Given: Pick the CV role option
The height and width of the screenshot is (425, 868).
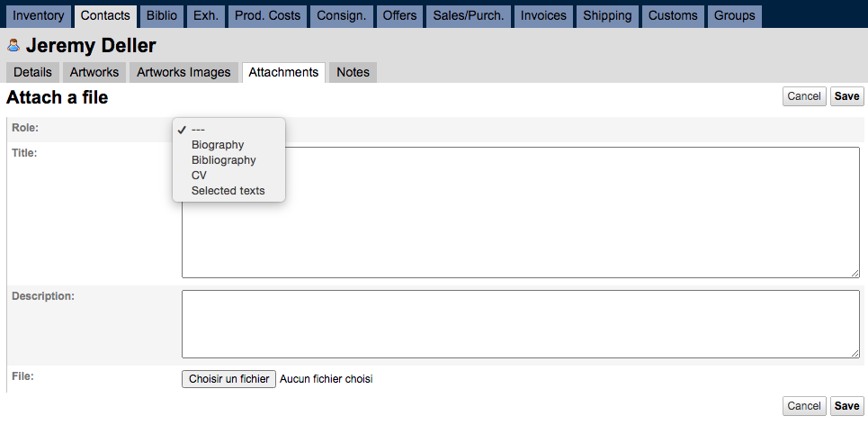Looking at the screenshot, I should click(200, 176).
